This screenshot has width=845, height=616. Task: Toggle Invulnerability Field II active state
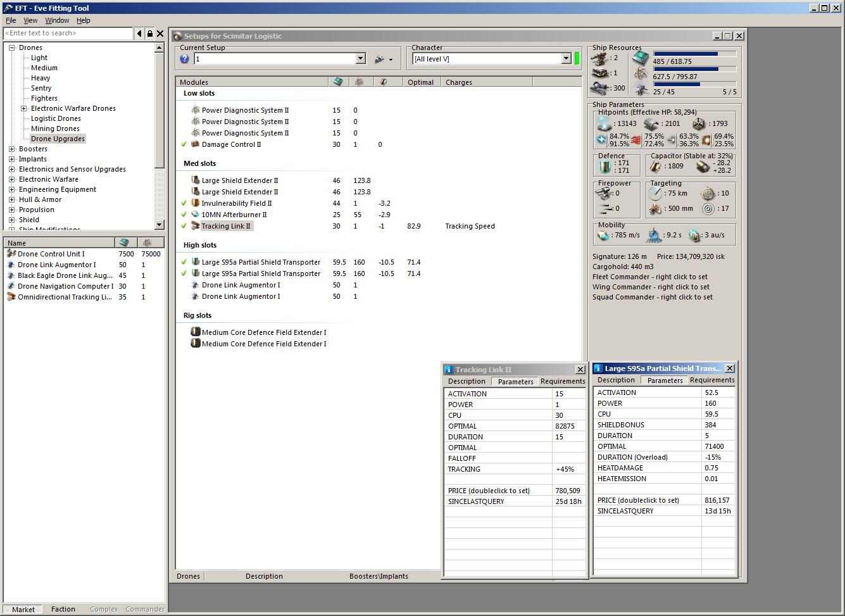click(x=184, y=203)
